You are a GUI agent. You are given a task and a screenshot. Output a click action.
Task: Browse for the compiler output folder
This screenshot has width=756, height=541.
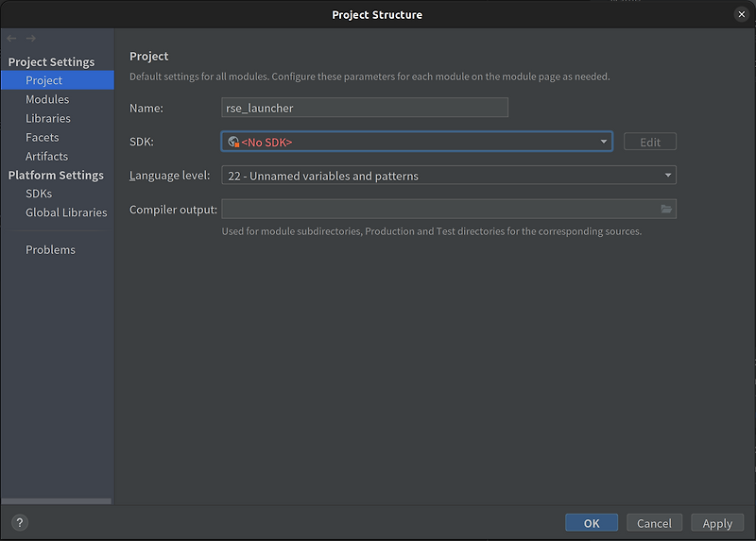pos(666,209)
